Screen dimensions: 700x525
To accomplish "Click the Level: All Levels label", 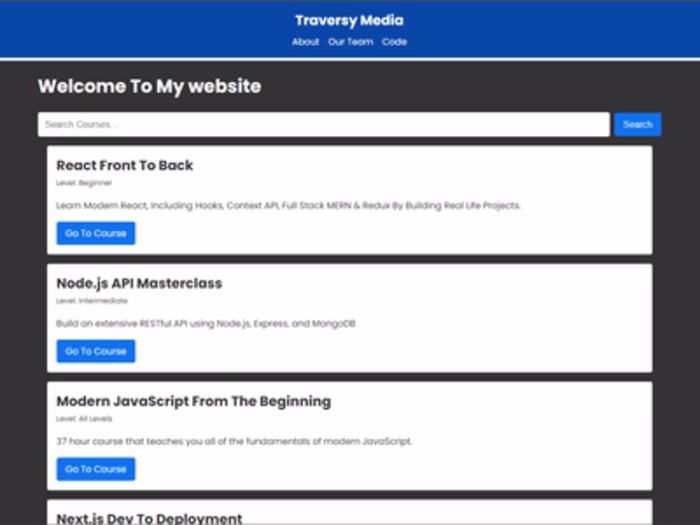I will tap(84, 419).
